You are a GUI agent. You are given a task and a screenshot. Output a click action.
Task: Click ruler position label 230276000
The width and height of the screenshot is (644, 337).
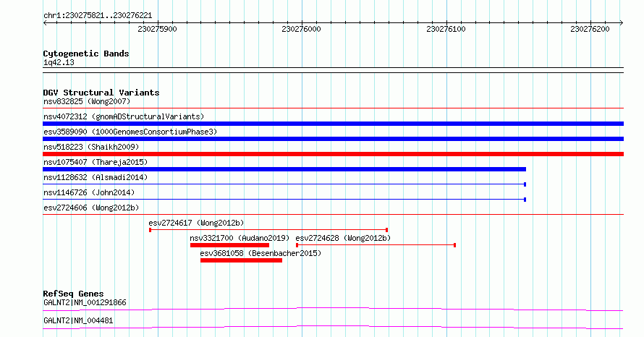(301, 29)
